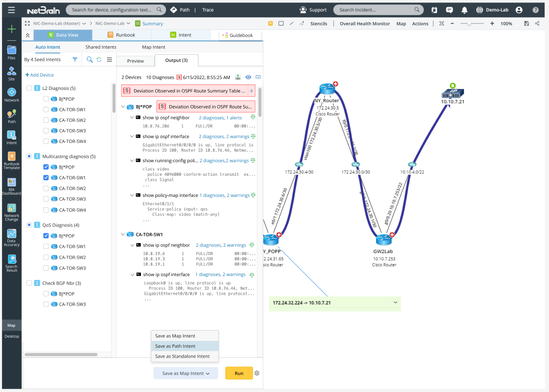Viewport: 549px width, 392px height.
Task: Save the map with the save icon
Action: pos(526,23)
